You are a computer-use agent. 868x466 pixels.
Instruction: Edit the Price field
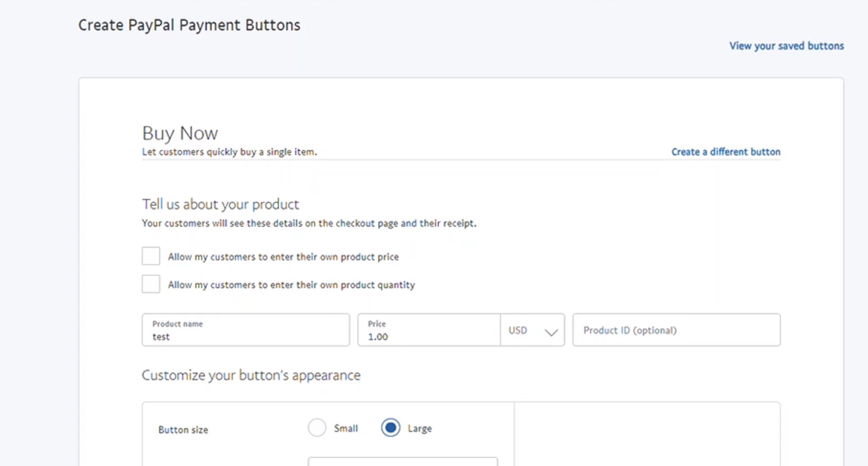tap(429, 330)
